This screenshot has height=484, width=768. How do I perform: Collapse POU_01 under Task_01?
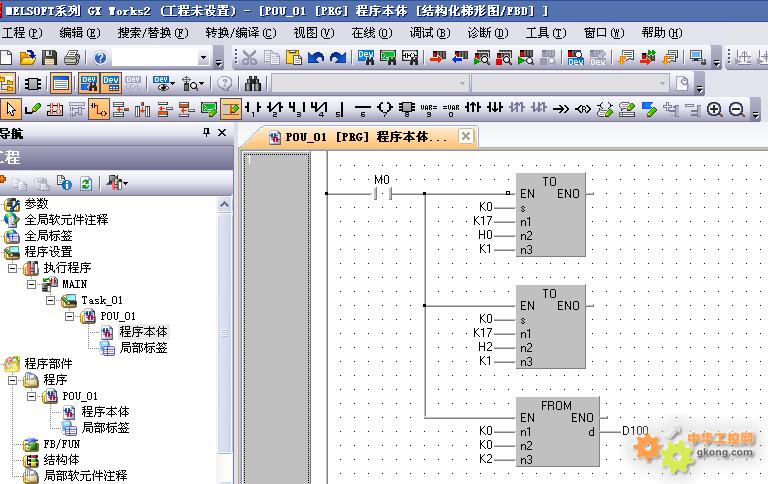click(x=70, y=316)
